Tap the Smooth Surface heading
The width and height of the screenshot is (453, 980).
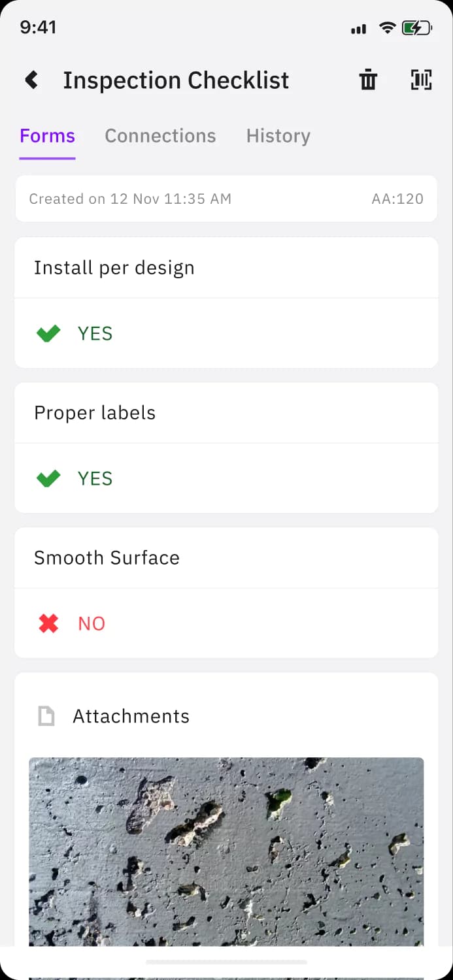107,558
